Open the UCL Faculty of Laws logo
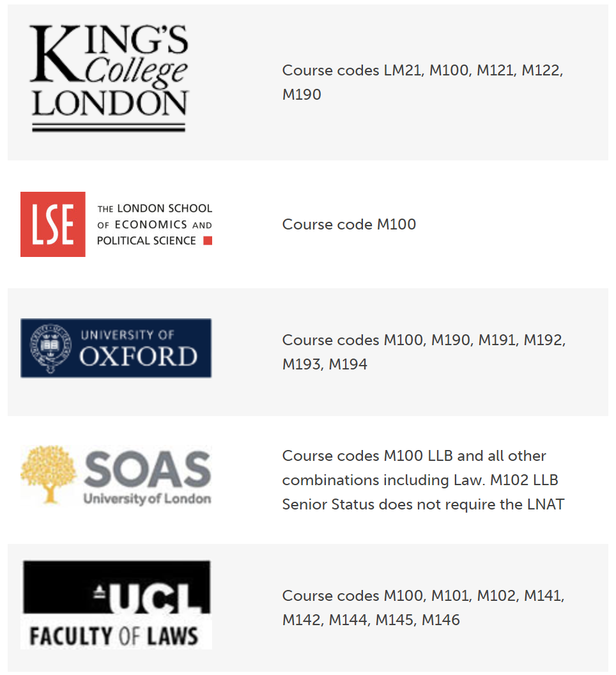This screenshot has width=616, height=675. 116,605
